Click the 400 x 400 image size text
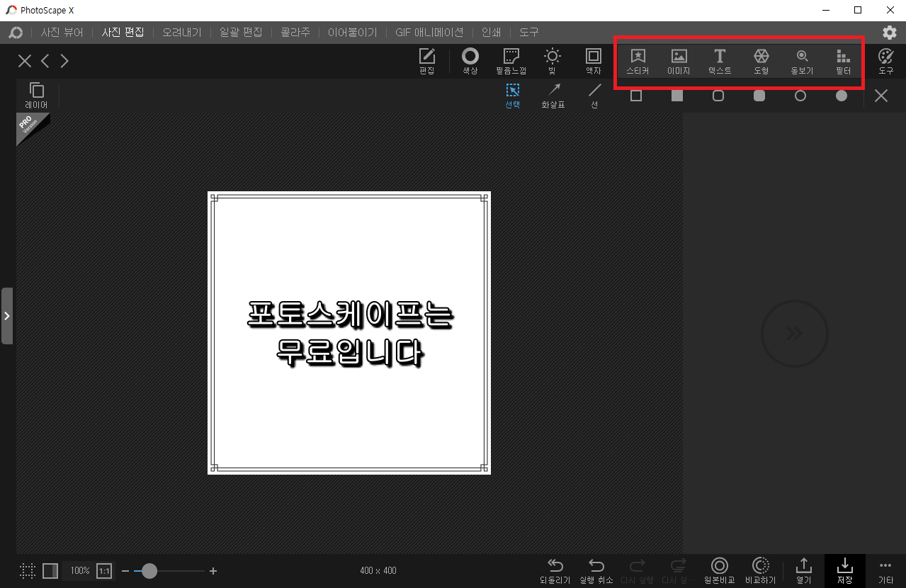Screen dimensions: 906x588 coord(378,571)
